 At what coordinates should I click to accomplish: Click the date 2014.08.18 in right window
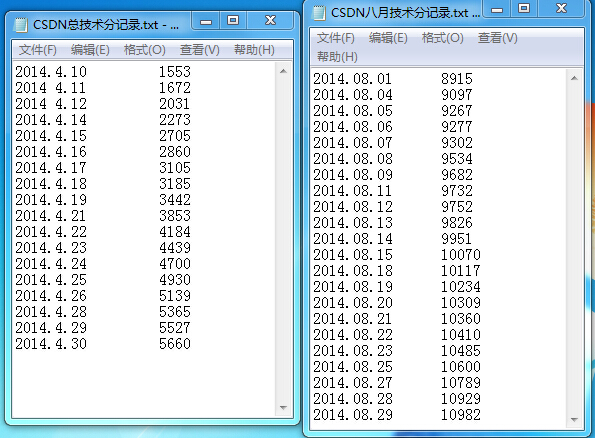353,271
